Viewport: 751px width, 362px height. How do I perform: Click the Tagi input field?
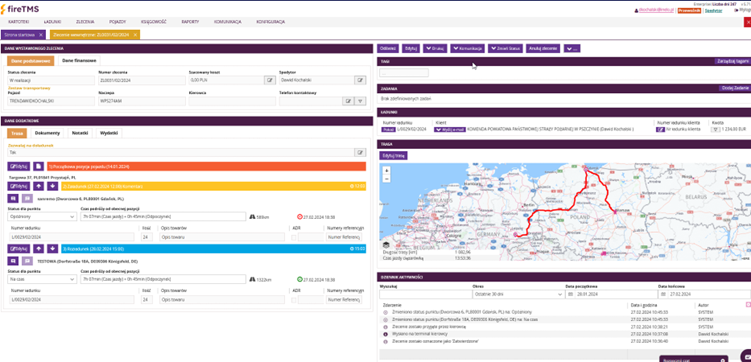point(404,73)
